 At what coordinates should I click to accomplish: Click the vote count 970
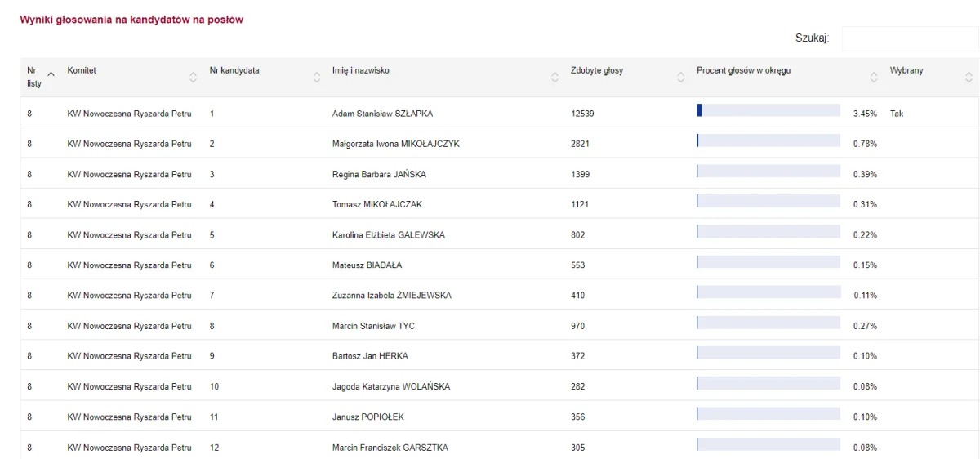(x=578, y=326)
